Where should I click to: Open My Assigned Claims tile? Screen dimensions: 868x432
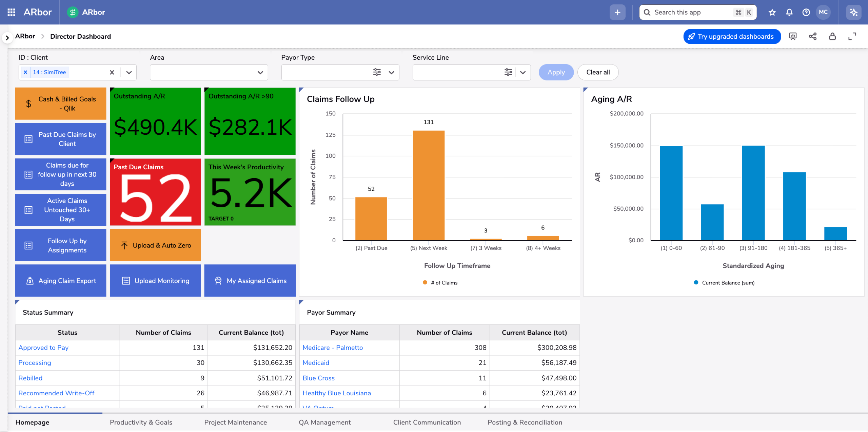coord(250,281)
